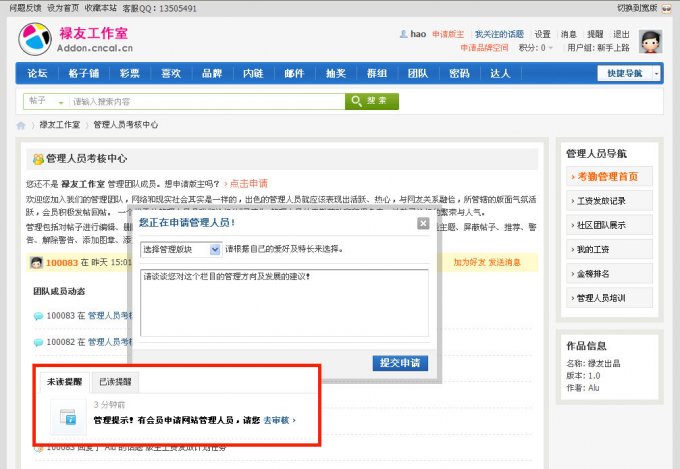Click the 切换到宽版 link
The image size is (680, 469).
pos(637,8)
